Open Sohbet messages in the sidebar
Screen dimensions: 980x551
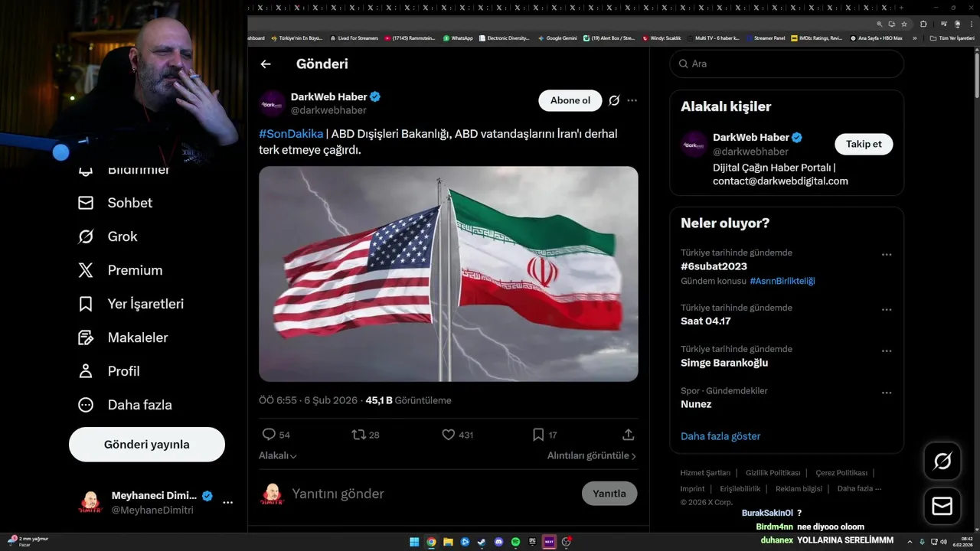click(x=115, y=203)
